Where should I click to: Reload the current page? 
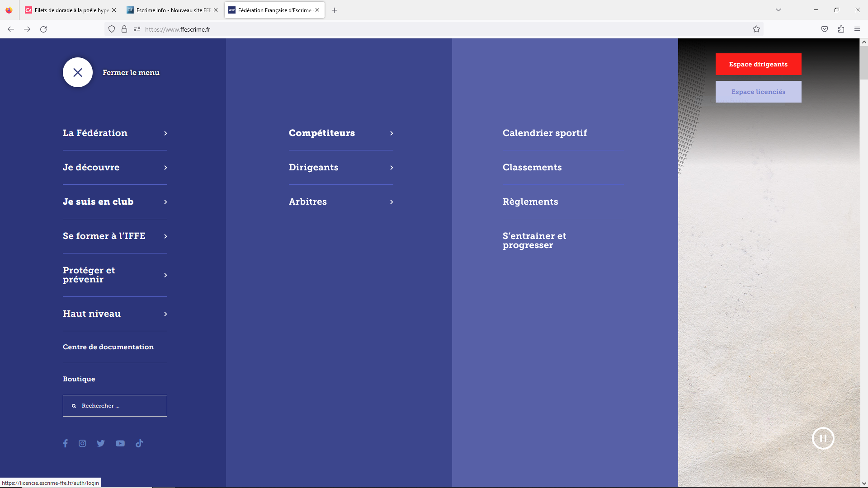[x=43, y=29]
